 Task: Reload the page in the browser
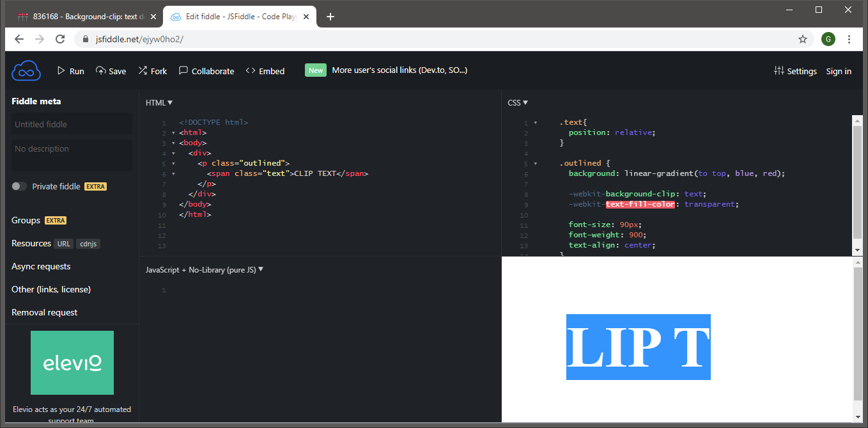(x=60, y=39)
